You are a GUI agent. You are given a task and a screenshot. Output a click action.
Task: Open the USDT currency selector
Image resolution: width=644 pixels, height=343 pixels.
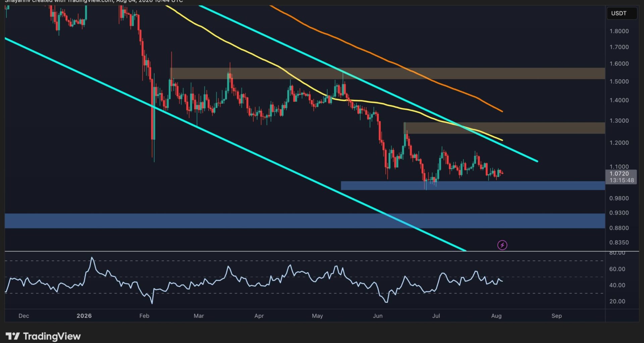tap(622, 13)
